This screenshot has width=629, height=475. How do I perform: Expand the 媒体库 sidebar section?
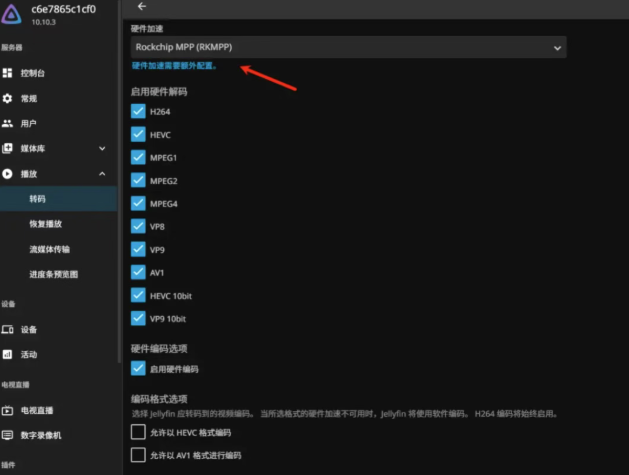click(102, 148)
